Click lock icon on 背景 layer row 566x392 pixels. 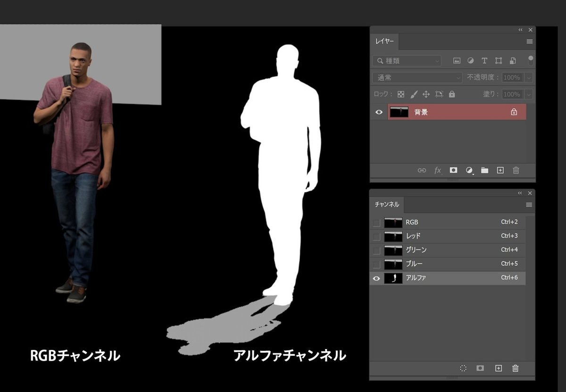[514, 112]
